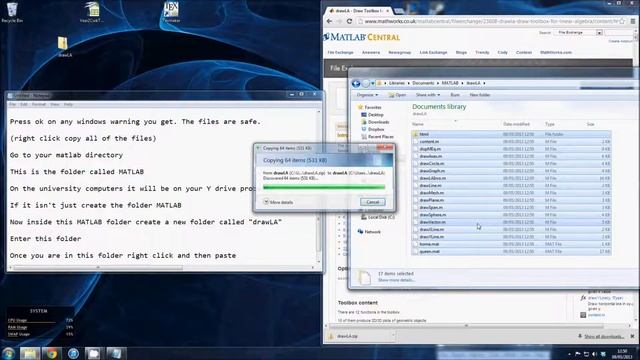Go back using the Explorer blue back arrow

(x=356, y=83)
